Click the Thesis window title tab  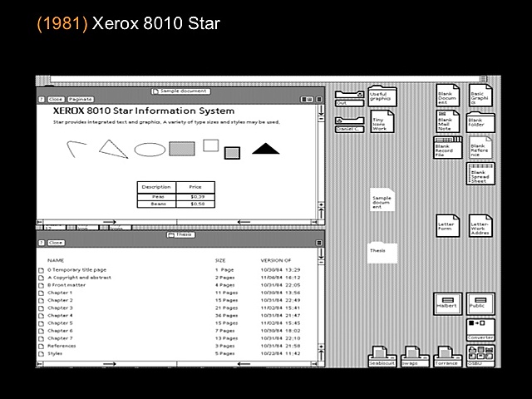181,234
